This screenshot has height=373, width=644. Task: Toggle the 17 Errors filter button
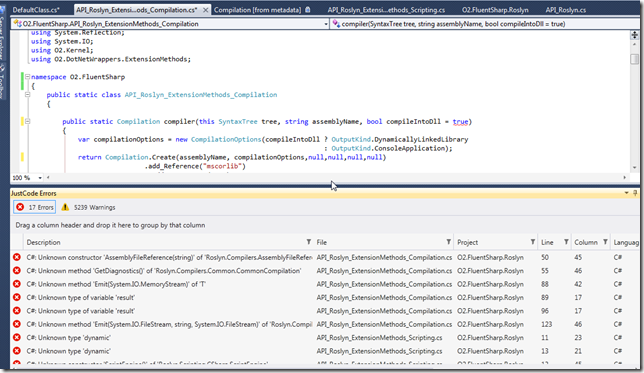coord(34,207)
